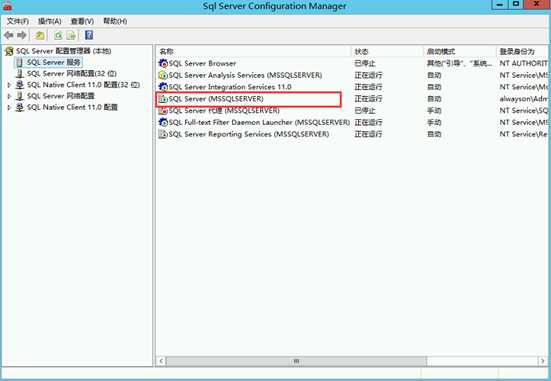The width and height of the screenshot is (551, 381).
Task: Click the SQL Server Browser service icon
Action: (163, 63)
